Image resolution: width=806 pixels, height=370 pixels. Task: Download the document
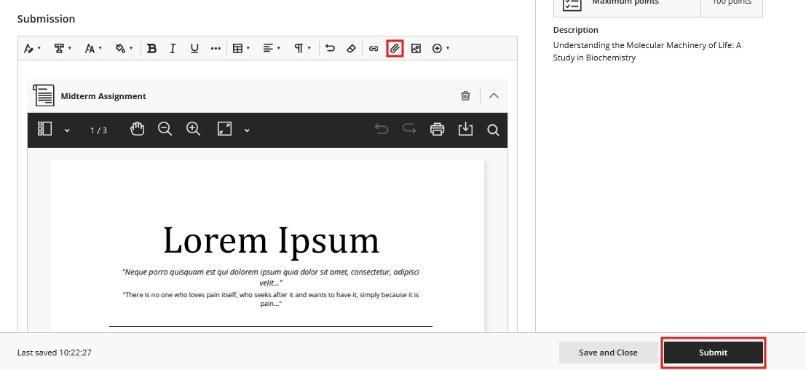[x=465, y=130]
